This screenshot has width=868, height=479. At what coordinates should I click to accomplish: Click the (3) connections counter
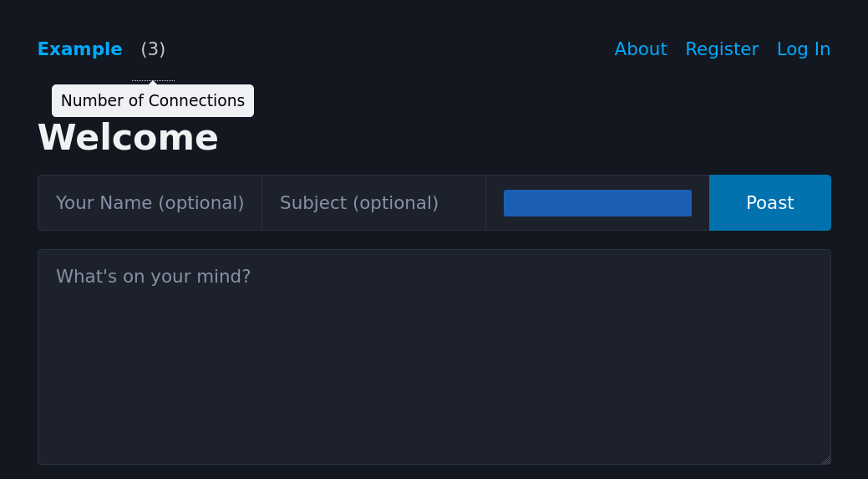tap(153, 49)
